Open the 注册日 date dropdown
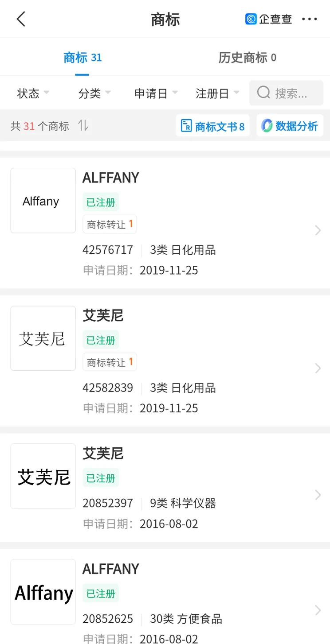 [x=217, y=93]
